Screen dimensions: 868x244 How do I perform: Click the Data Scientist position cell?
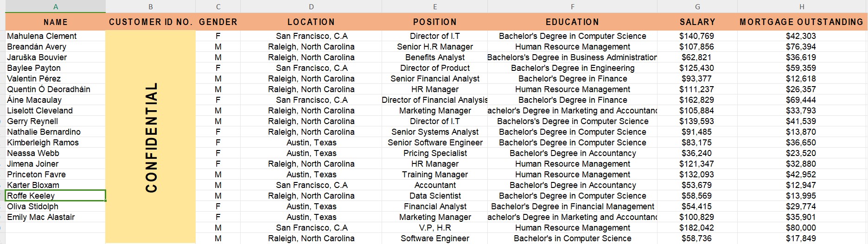click(x=435, y=196)
